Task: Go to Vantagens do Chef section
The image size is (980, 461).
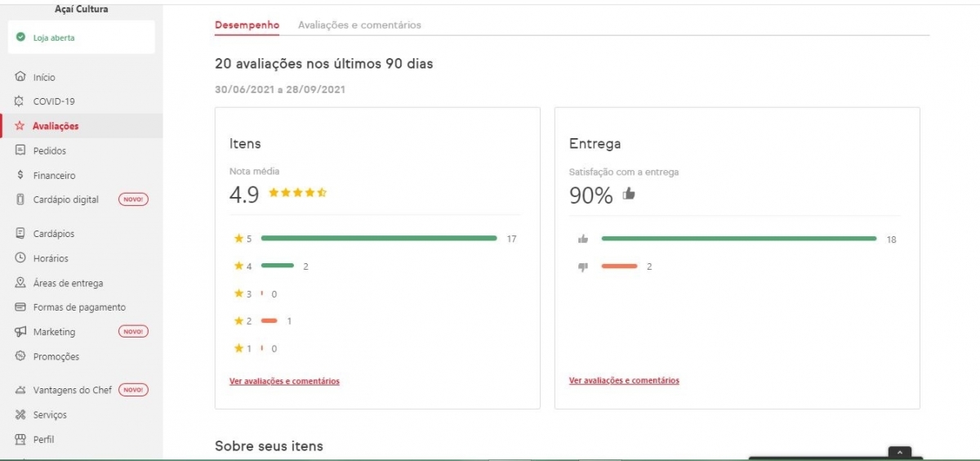Action: [72, 390]
